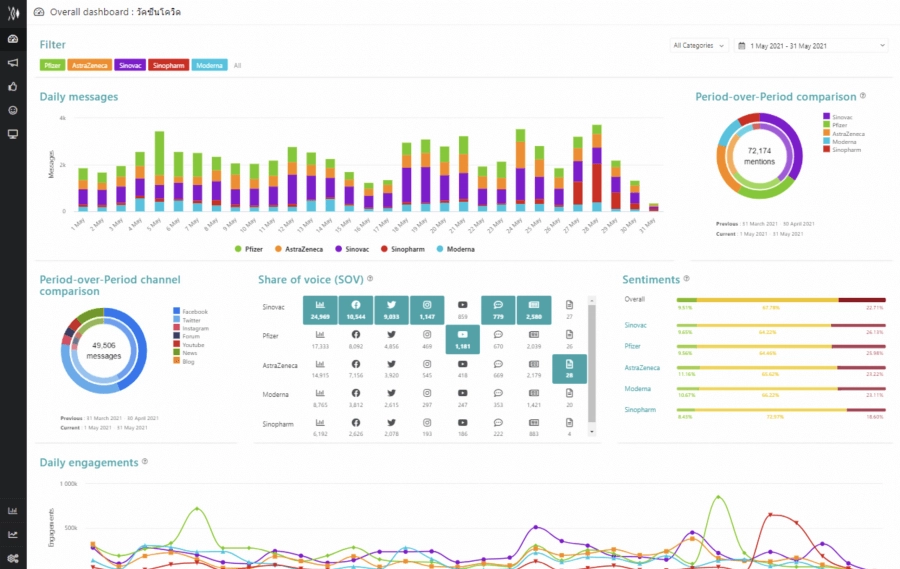900x569 pixels.
Task: Open the settings gears sidebar icon
Action: coord(13,558)
